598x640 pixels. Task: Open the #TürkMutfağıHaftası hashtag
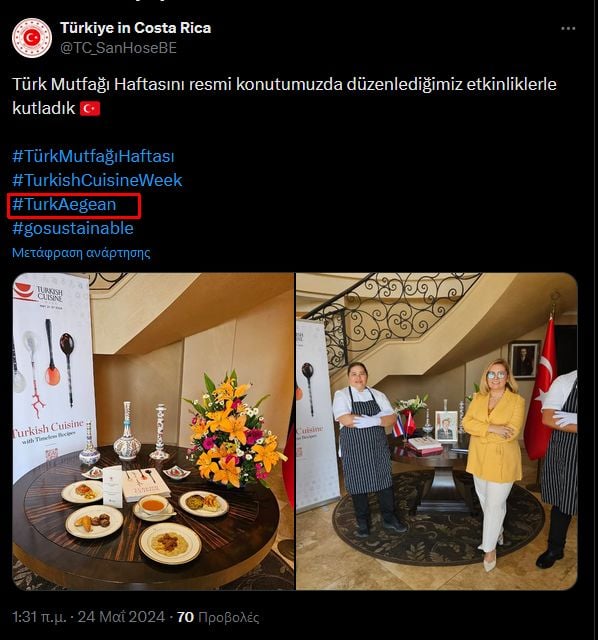[93, 156]
